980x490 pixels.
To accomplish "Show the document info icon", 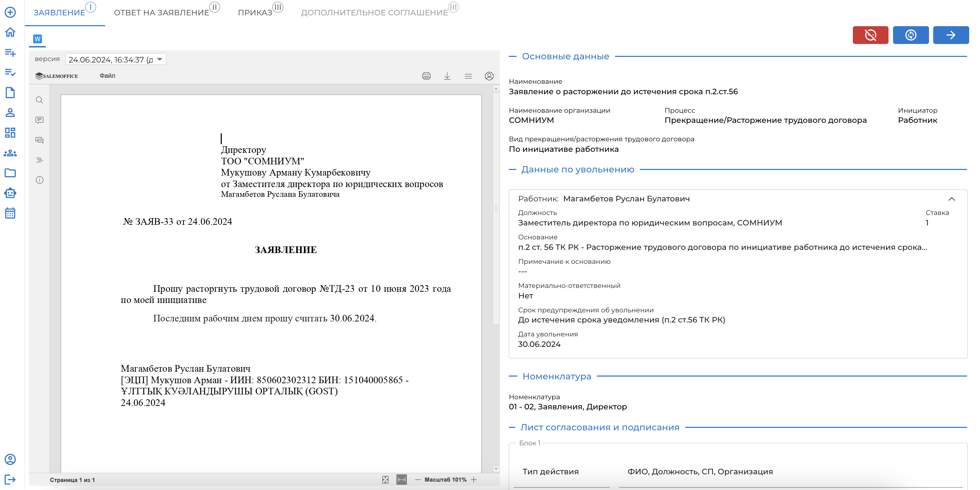I will pos(39,180).
